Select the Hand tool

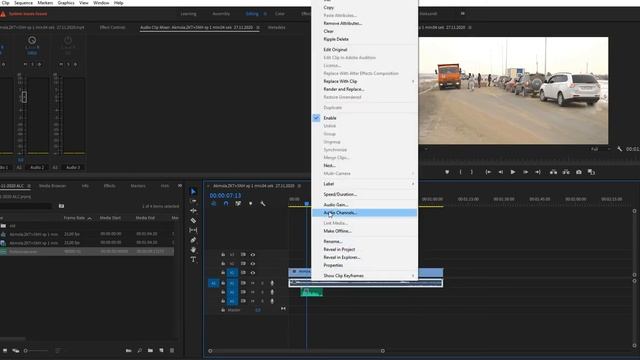coord(193,250)
